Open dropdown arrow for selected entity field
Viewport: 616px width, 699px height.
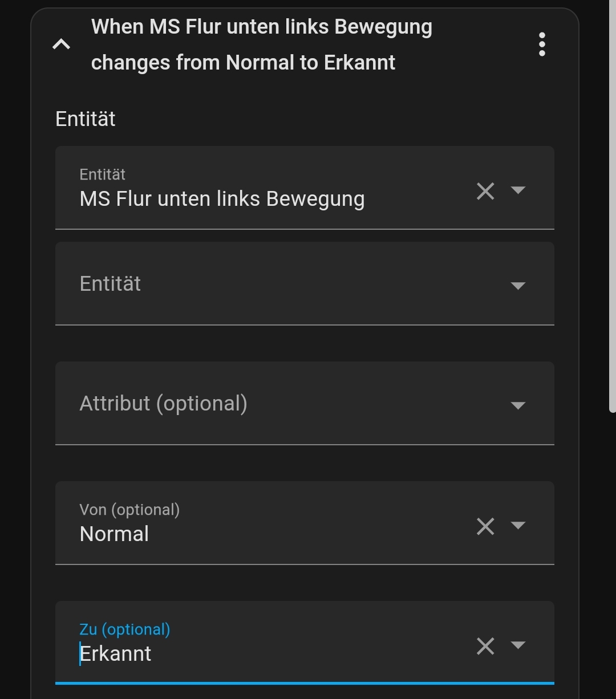tap(518, 190)
